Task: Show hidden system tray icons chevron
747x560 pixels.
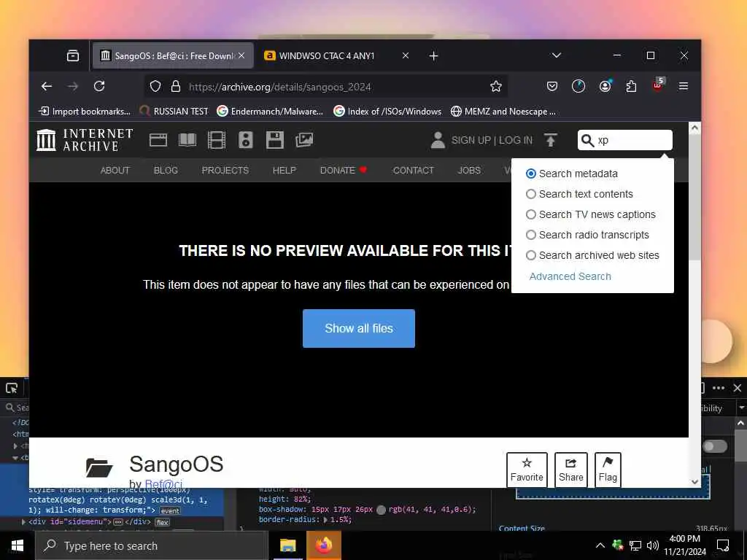Action: pyautogui.click(x=600, y=545)
